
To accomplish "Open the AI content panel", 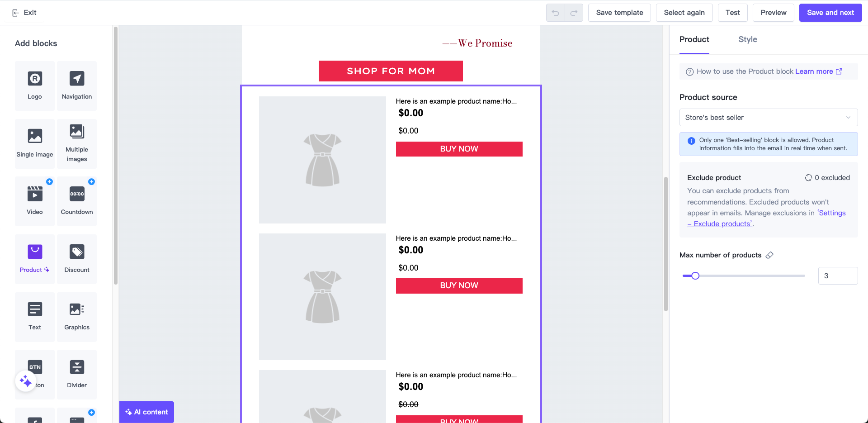I will click(x=146, y=412).
